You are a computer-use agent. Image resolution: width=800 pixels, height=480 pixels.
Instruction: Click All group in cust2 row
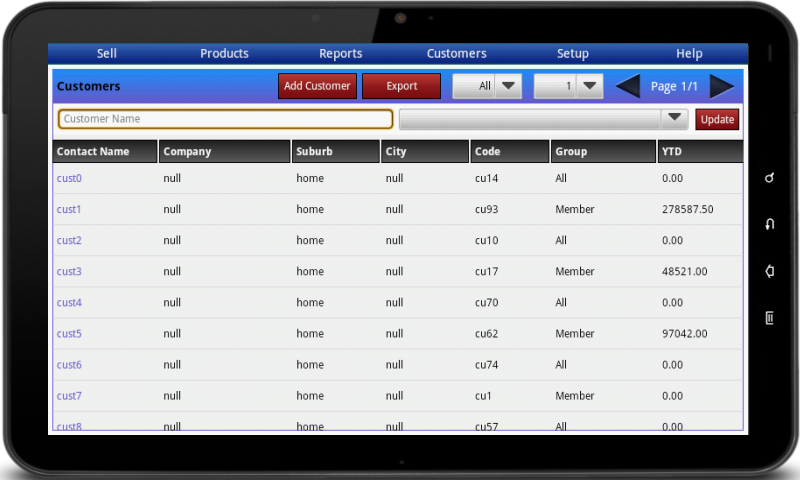[561, 240]
